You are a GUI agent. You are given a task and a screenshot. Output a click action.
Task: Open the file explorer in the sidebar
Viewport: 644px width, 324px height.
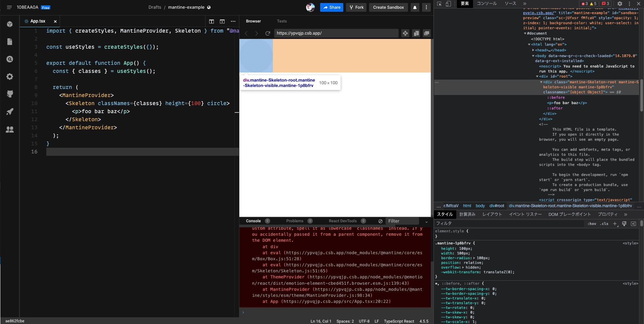pyautogui.click(x=10, y=42)
